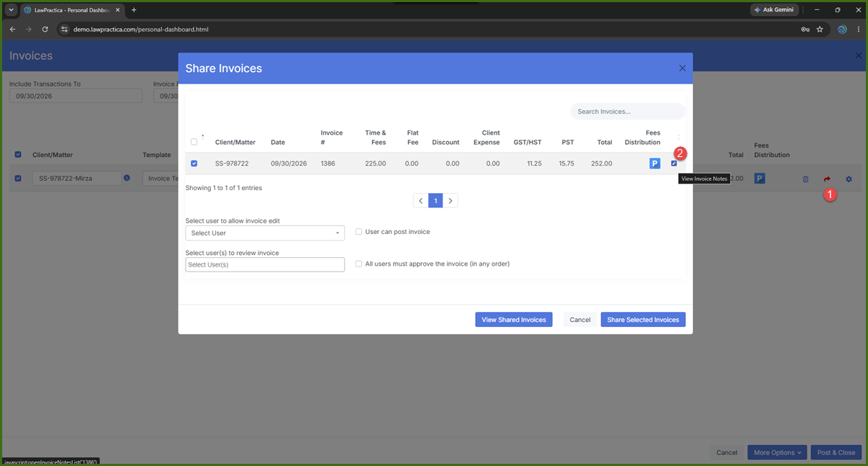Sort by Invoice # column header

coord(332,138)
